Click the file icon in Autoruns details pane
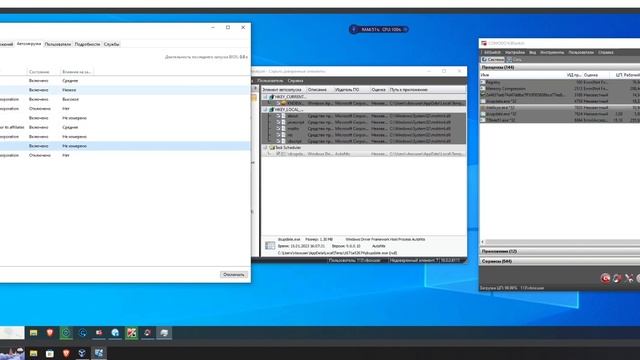Screen dimensions: 640x360 270,245
